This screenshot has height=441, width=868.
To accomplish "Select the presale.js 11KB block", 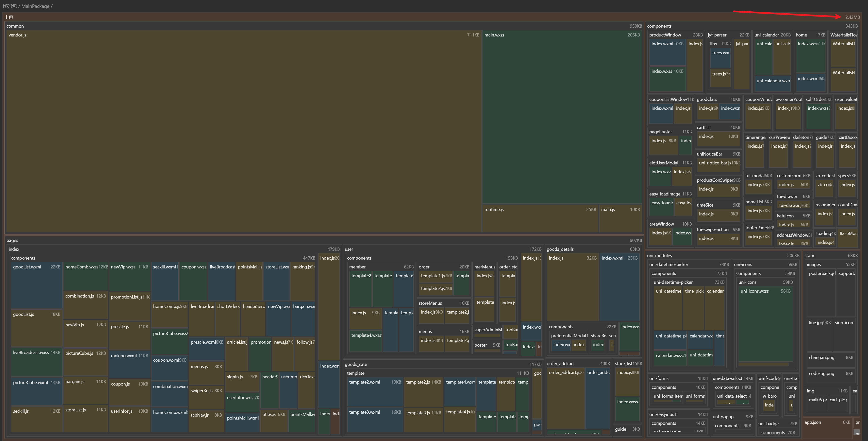I will [130, 336].
